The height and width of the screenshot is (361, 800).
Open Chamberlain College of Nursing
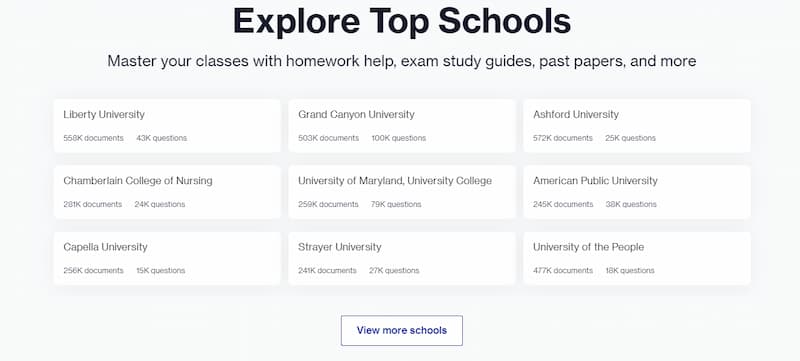[x=167, y=192]
